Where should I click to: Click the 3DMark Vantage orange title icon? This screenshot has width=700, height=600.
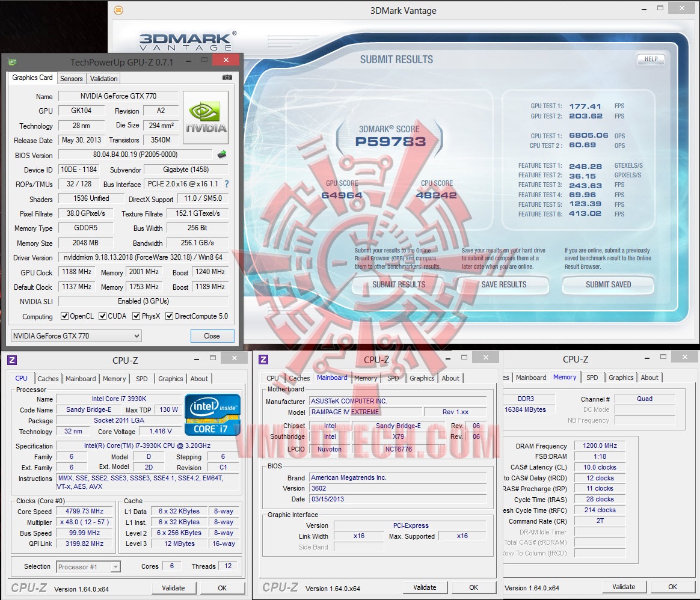click(x=118, y=10)
